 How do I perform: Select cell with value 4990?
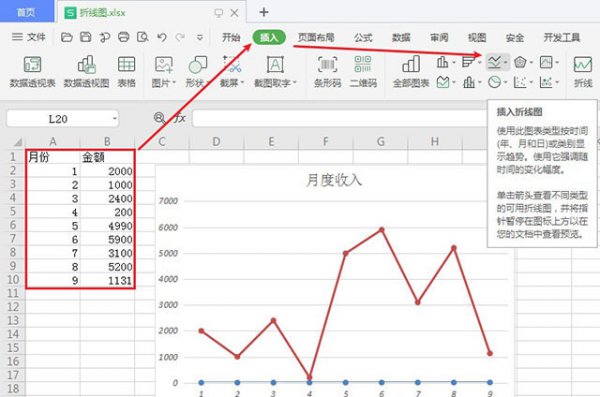(107, 226)
